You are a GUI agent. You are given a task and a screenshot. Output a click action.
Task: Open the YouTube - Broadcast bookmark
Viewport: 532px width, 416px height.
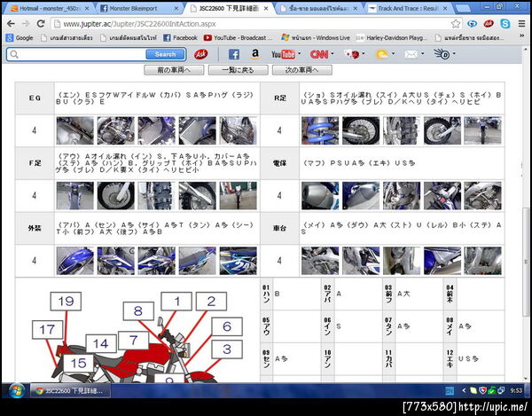(239, 38)
